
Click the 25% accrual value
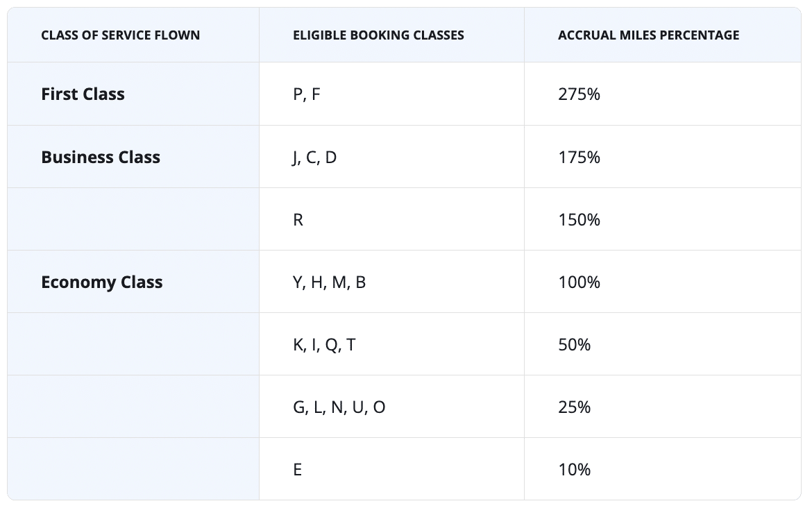click(x=574, y=407)
